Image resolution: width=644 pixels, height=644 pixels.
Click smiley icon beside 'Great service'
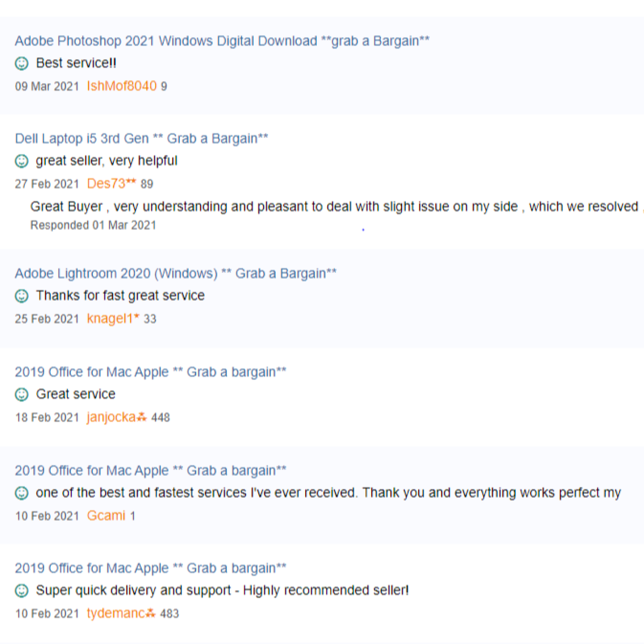21,394
